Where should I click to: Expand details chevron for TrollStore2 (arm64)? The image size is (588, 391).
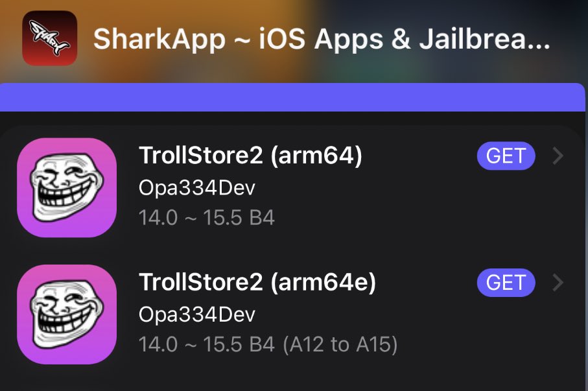(558, 156)
